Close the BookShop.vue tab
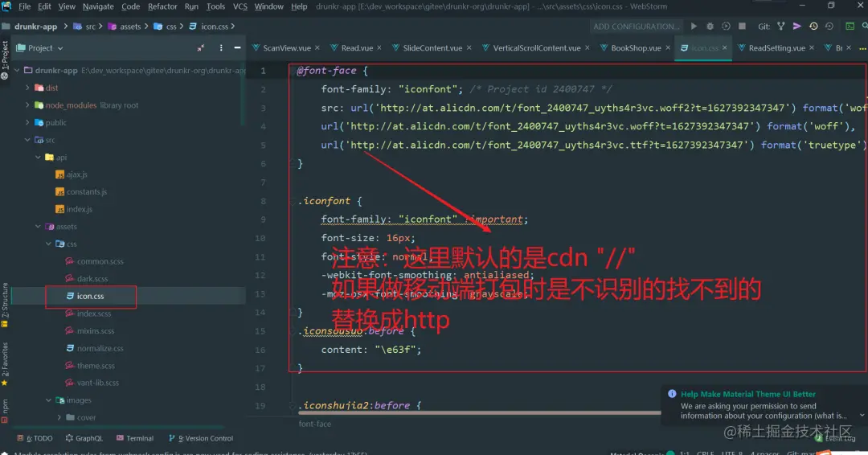Screen dimensions: 868x455 (x=668, y=47)
